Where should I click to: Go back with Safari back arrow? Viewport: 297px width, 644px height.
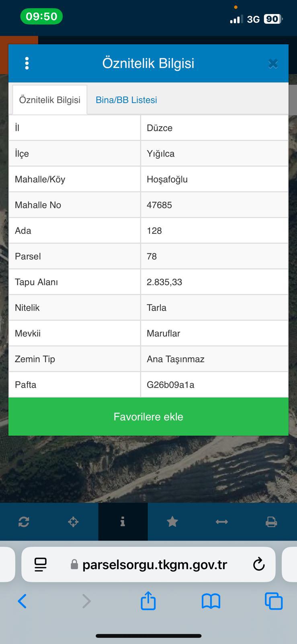(x=23, y=601)
